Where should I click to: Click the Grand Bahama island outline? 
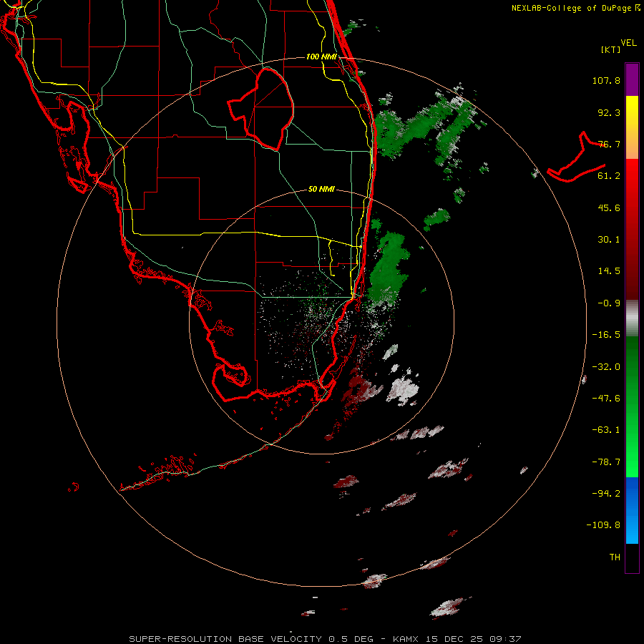576,158
